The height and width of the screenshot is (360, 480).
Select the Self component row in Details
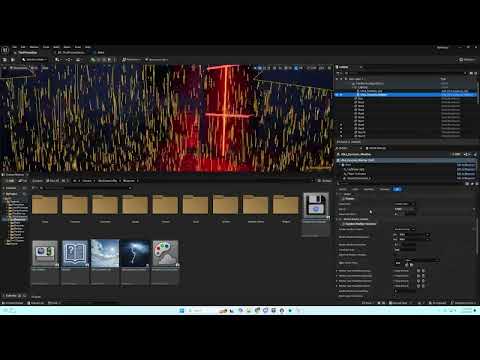pyautogui.click(x=406, y=160)
